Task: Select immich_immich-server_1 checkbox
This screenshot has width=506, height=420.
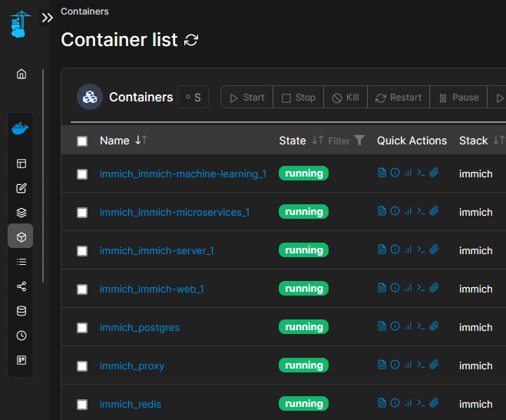Action: pyautogui.click(x=82, y=251)
